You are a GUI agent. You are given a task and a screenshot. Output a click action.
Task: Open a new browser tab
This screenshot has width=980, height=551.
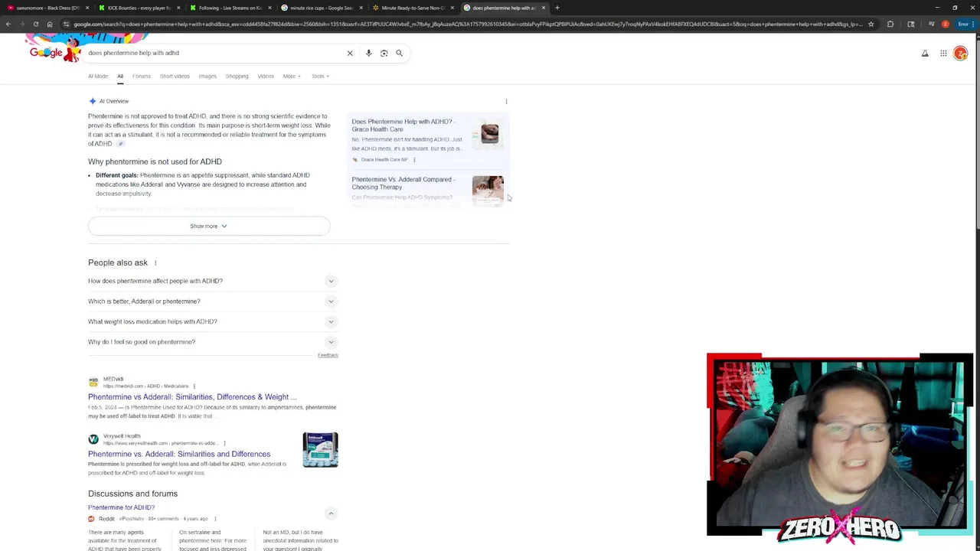coord(557,8)
